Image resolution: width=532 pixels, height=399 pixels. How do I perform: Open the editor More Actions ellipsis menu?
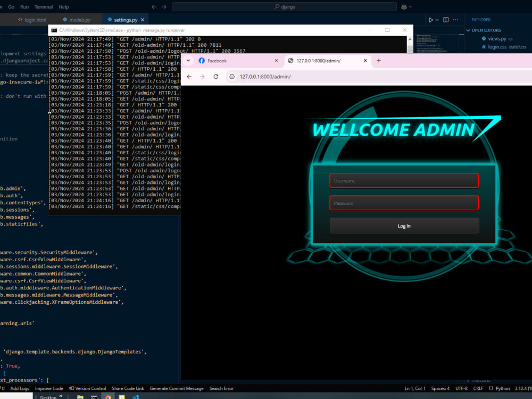[455, 20]
